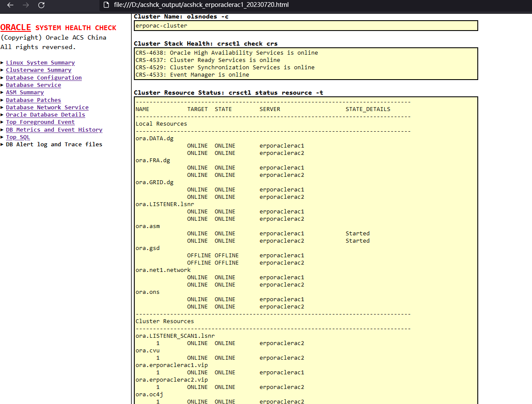
Task: Click the ora.cvu resource name
Action: [148, 351]
